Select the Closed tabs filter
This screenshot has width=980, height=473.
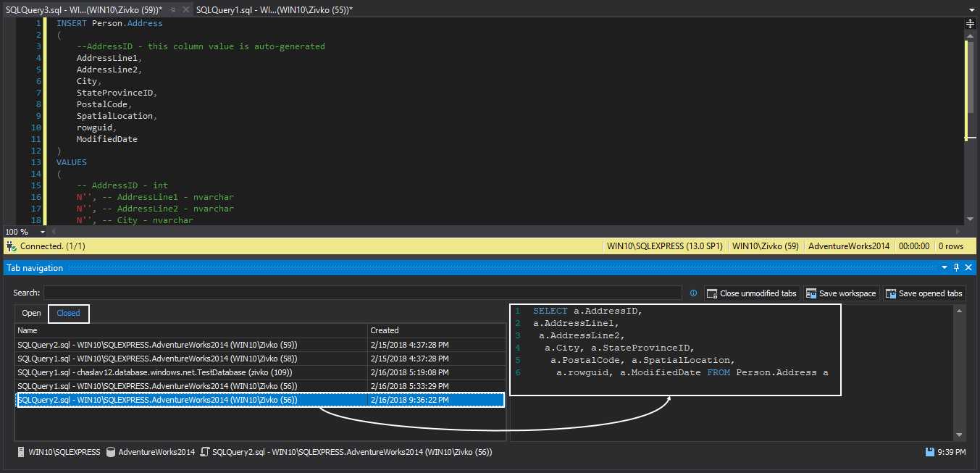click(x=68, y=314)
